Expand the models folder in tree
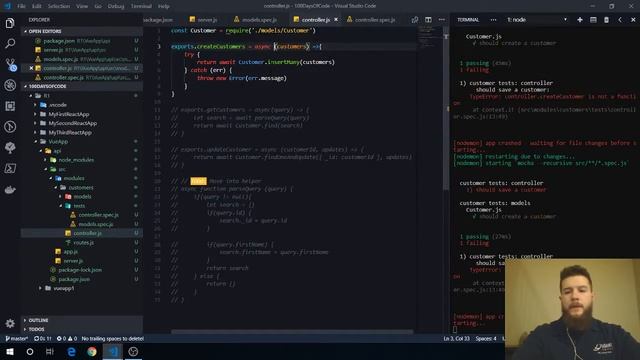 pos(82,197)
